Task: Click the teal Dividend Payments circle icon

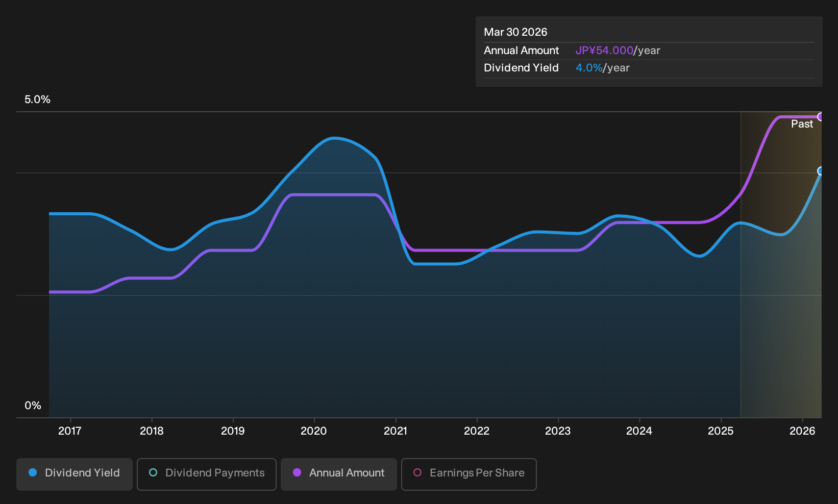Action: 153,473
